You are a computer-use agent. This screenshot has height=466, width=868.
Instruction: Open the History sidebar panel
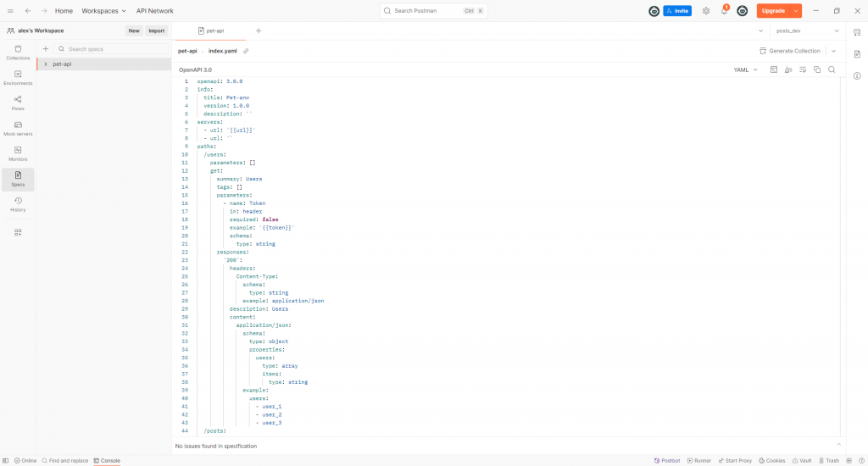coord(18,204)
